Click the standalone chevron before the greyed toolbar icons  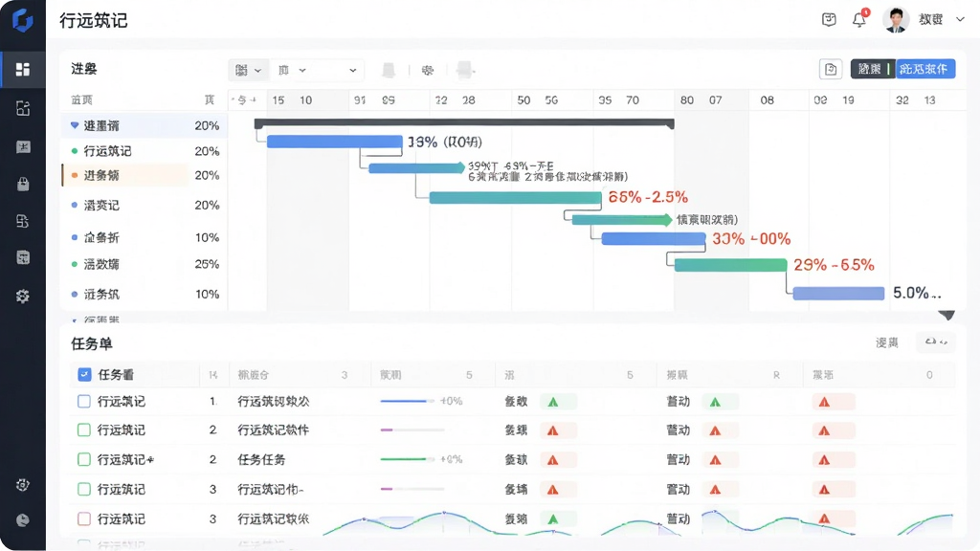tap(352, 70)
